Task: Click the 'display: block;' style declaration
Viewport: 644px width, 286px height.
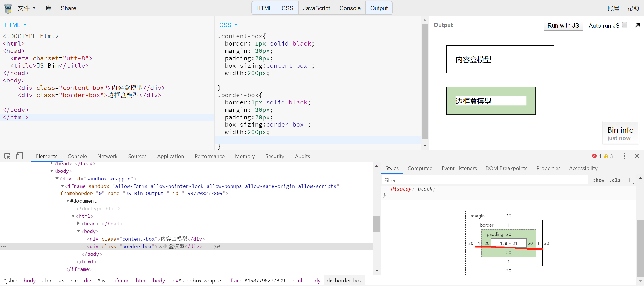Action: click(x=413, y=189)
